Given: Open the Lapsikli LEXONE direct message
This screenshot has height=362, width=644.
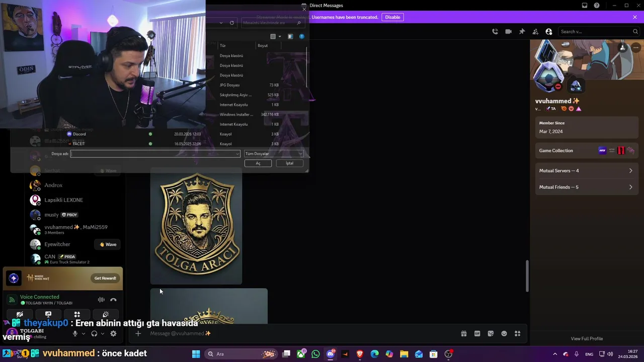Looking at the screenshot, I should [x=75, y=200].
